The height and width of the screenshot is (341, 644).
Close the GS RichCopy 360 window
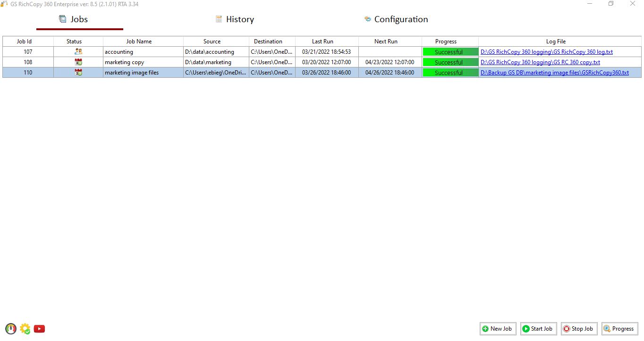coord(633,4)
